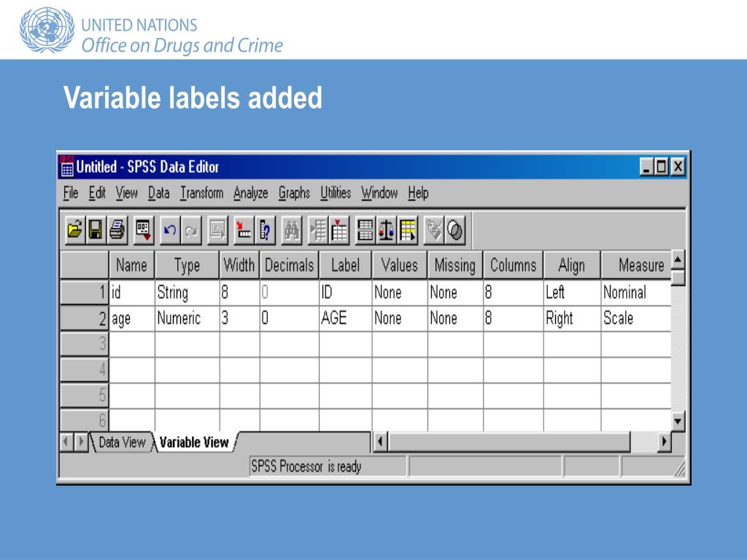
Task: Click the 'Nominal' Measure cell
Action: tap(636, 292)
